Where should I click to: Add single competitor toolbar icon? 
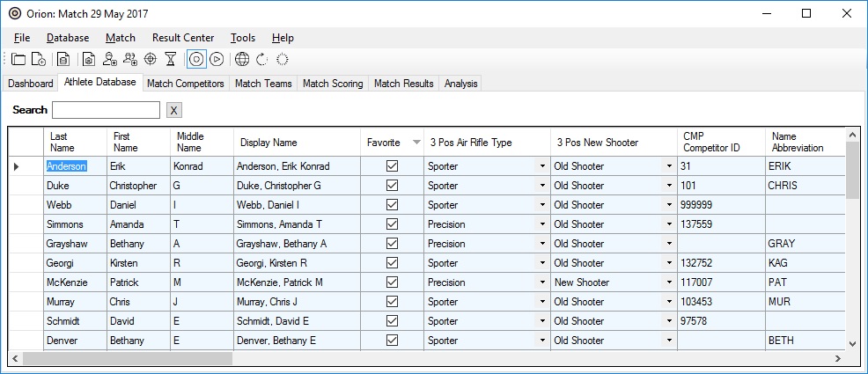[x=110, y=59]
